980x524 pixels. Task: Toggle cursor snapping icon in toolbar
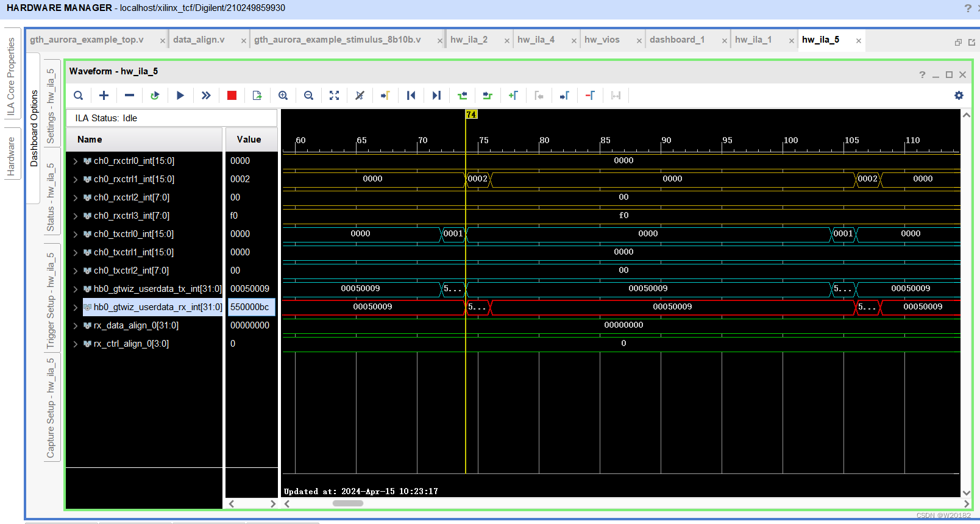coord(360,96)
